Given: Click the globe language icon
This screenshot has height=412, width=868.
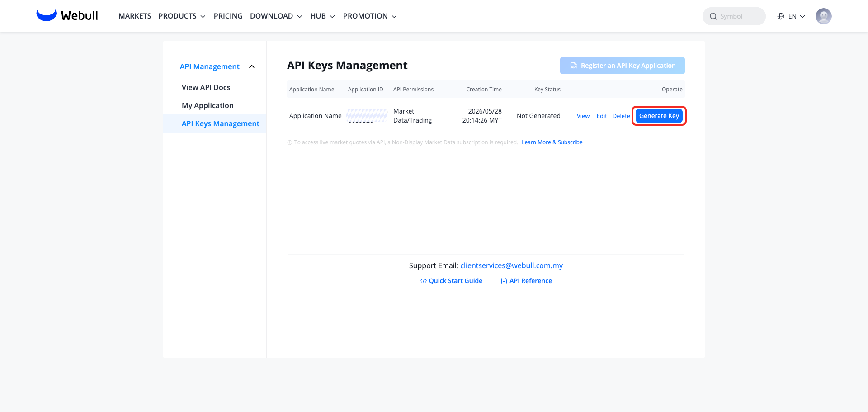Looking at the screenshot, I should tap(781, 16).
